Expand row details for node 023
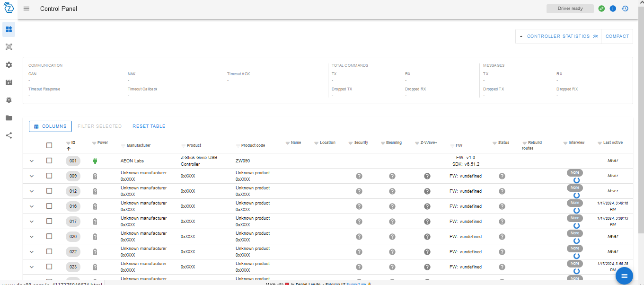644x285 pixels. [32, 267]
